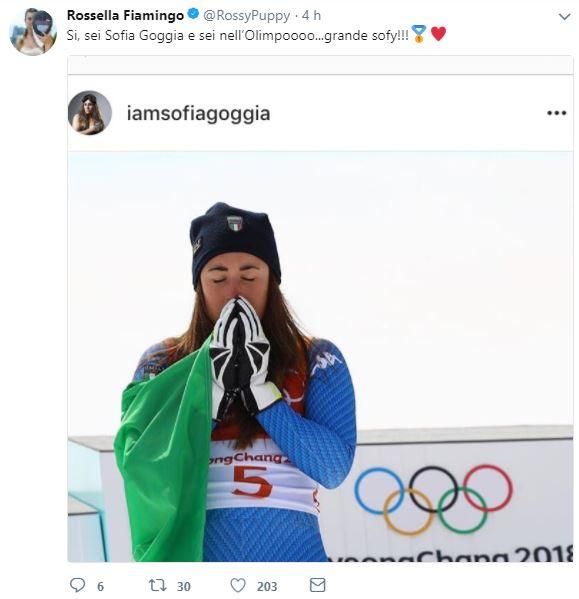Open Rossella Fiamingo's profile avatar

pos(33,32)
